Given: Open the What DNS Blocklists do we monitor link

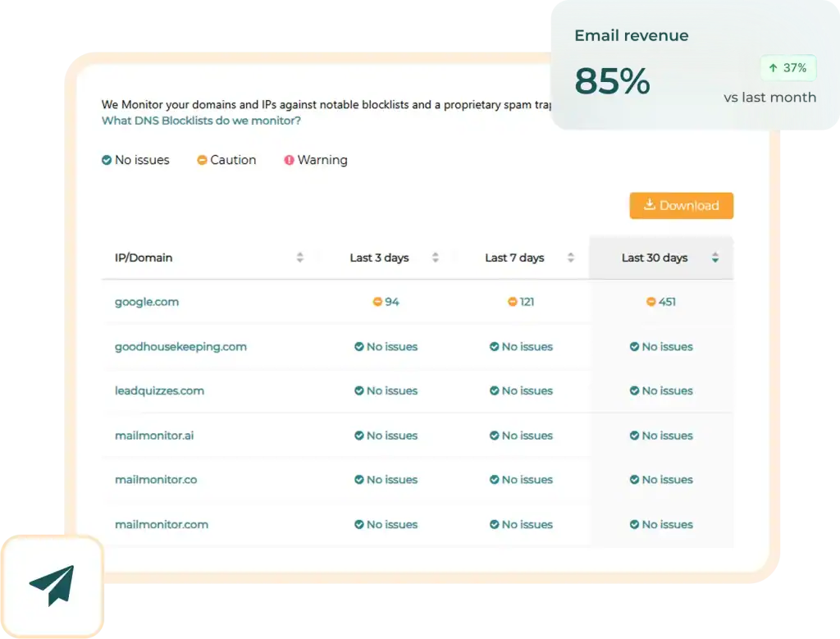Looking at the screenshot, I should pos(203,119).
